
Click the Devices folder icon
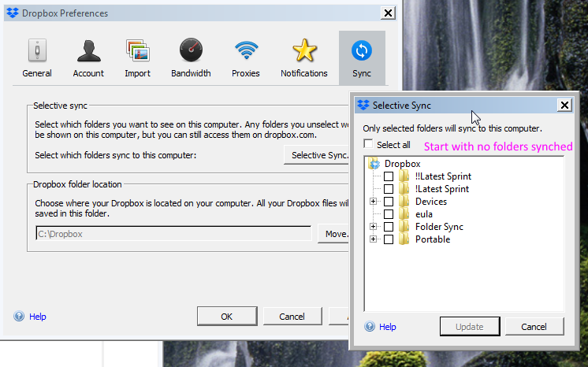pyautogui.click(x=404, y=202)
